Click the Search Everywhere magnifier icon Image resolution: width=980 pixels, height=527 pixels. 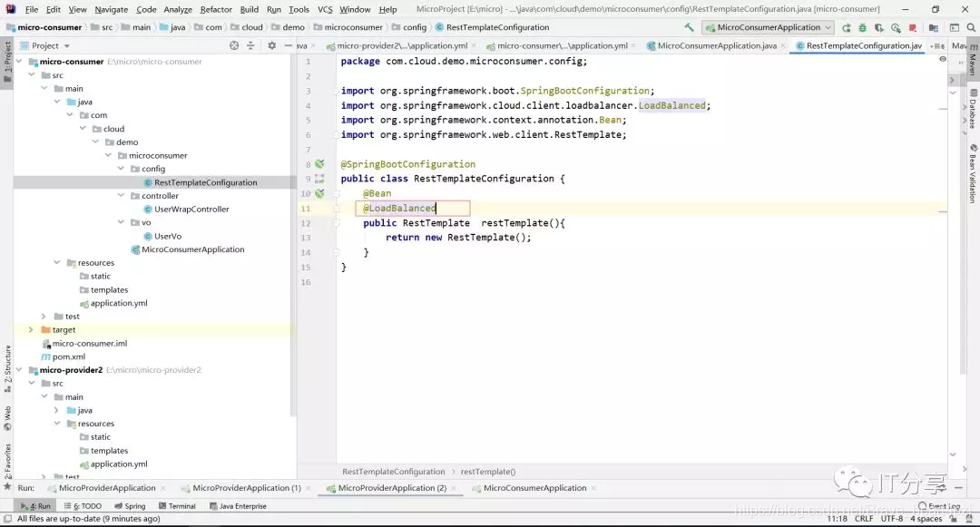(971, 27)
